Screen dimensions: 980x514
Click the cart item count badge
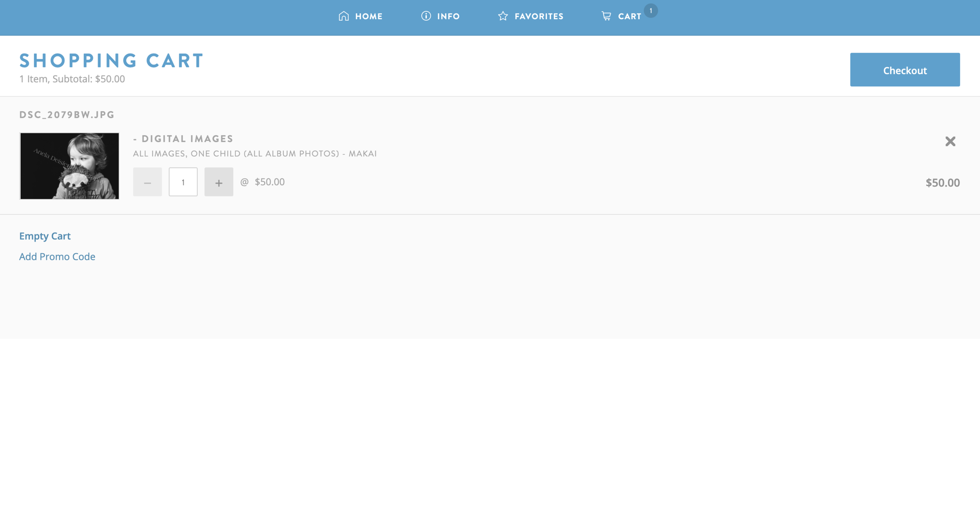[651, 11]
